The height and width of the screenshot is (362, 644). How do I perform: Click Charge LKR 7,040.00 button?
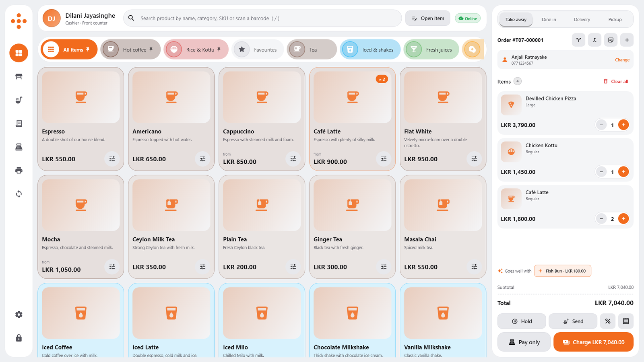(593, 342)
